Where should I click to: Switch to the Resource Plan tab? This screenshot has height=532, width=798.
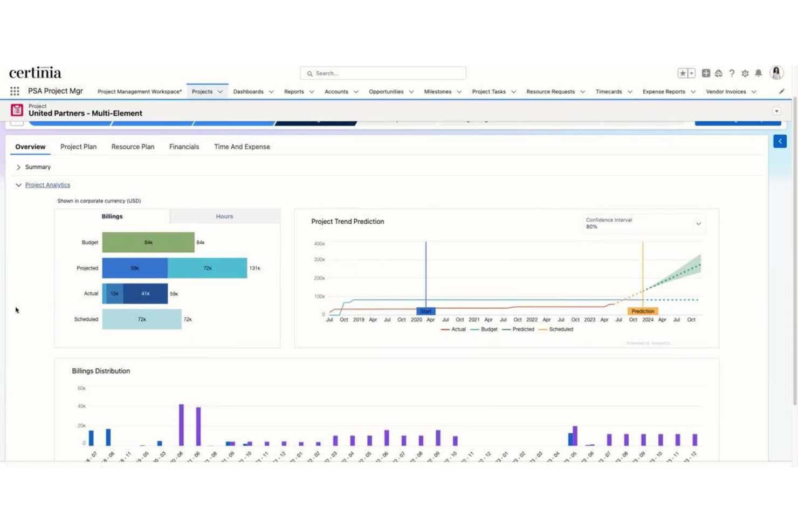(x=133, y=147)
